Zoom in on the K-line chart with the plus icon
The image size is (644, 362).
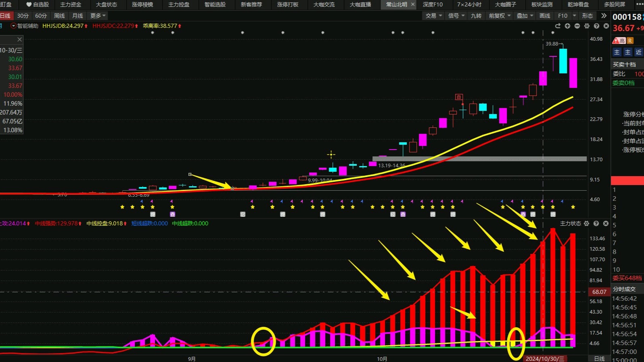[x=567, y=26]
